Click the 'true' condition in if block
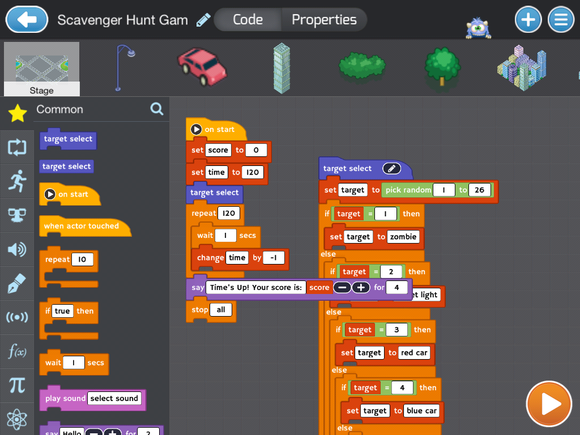This screenshot has width=580, height=435. pyautogui.click(x=62, y=311)
